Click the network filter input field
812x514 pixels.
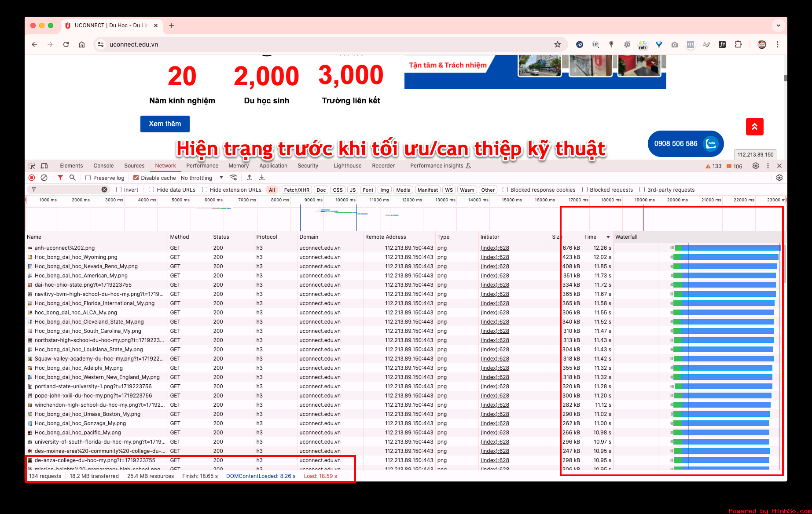tap(68, 190)
